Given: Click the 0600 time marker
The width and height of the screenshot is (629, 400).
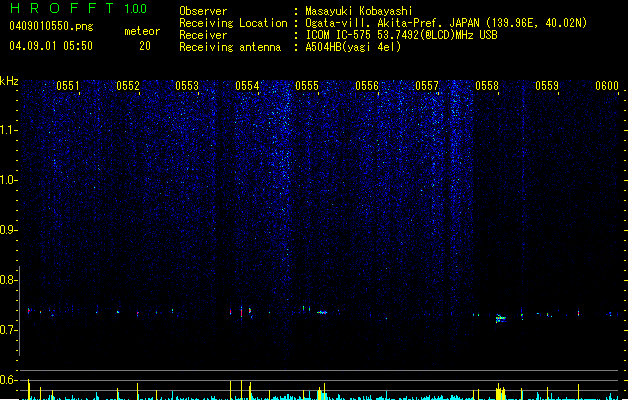Looking at the screenshot, I should pos(607,86).
